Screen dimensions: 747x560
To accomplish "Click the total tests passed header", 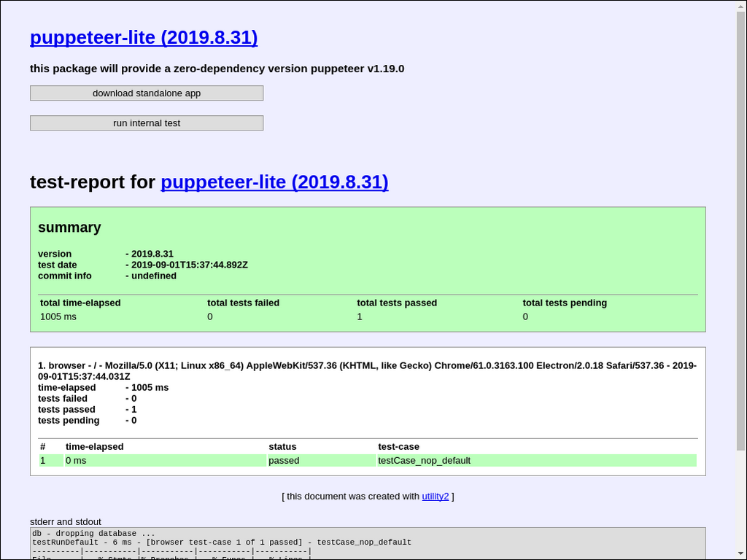I will click(x=397, y=303).
